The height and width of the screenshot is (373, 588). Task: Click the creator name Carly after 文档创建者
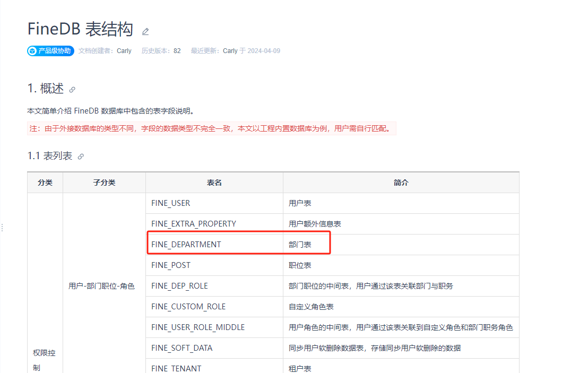124,50
